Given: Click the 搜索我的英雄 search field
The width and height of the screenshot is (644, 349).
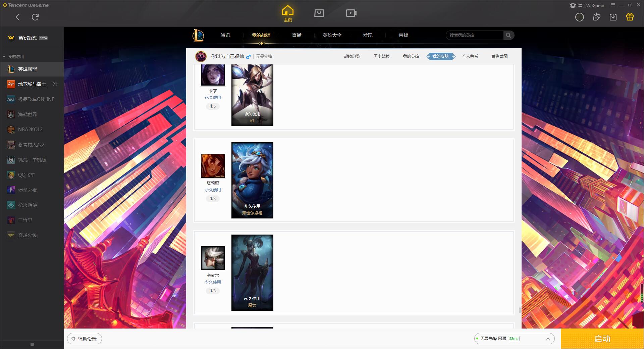Looking at the screenshot, I should tap(475, 35).
